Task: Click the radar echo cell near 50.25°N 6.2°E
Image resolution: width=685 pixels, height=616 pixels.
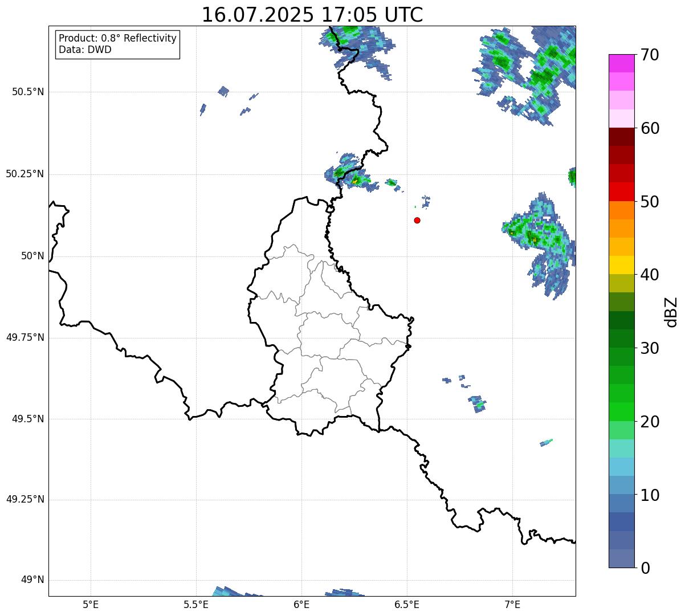Action: pyautogui.click(x=346, y=173)
